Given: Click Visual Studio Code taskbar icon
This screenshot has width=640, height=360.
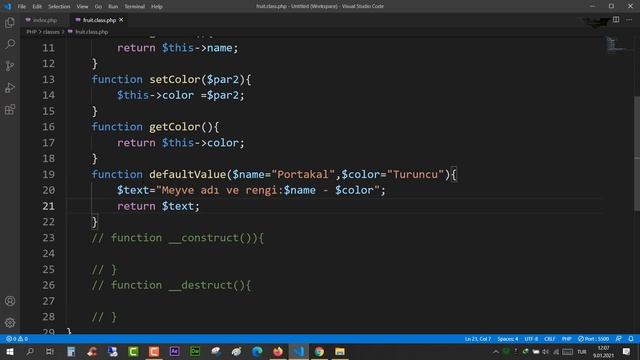Looking at the screenshot, I should [x=299, y=351].
